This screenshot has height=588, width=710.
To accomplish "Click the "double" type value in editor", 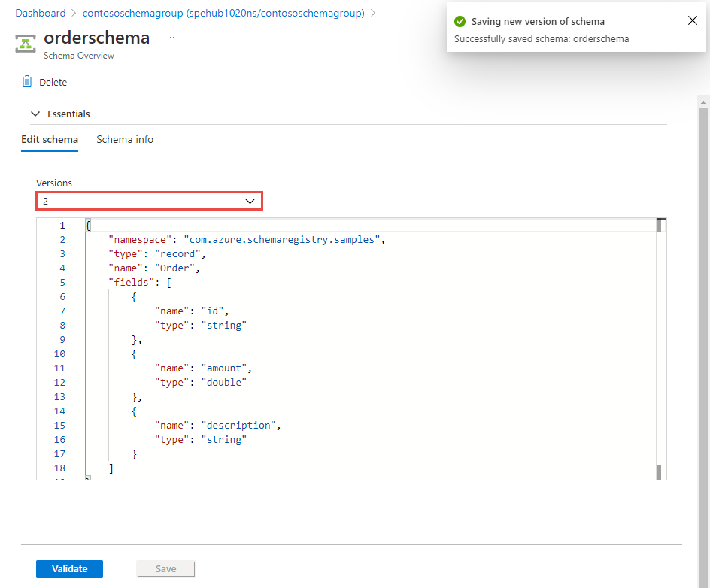I will click(x=223, y=383).
